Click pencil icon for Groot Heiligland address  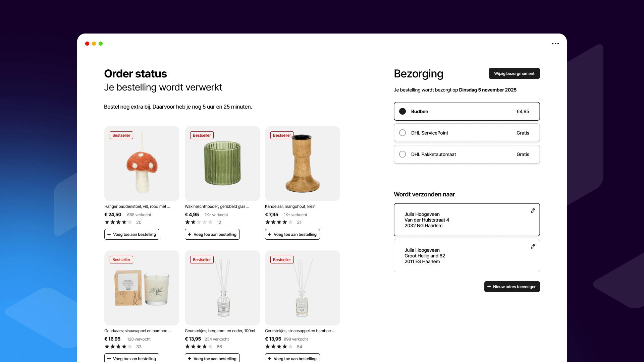point(533,246)
